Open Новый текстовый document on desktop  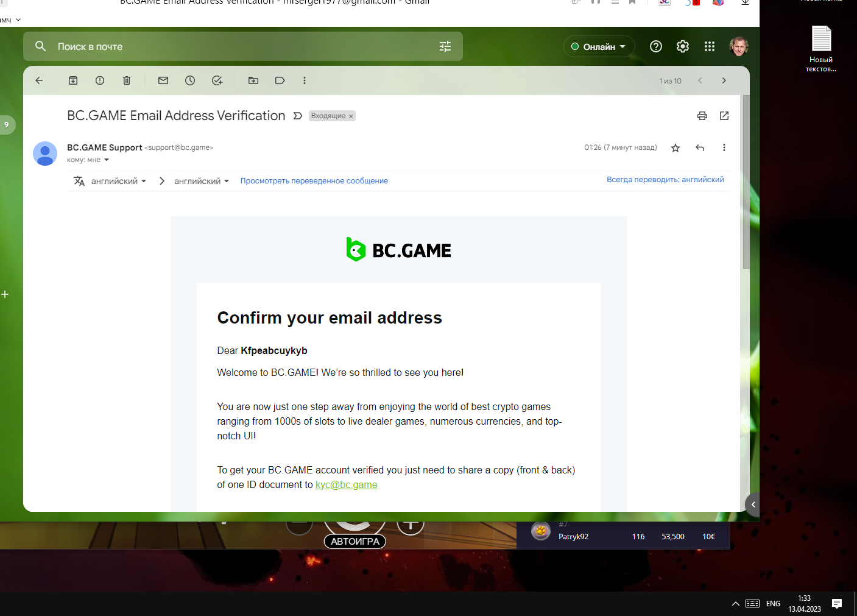(821, 49)
